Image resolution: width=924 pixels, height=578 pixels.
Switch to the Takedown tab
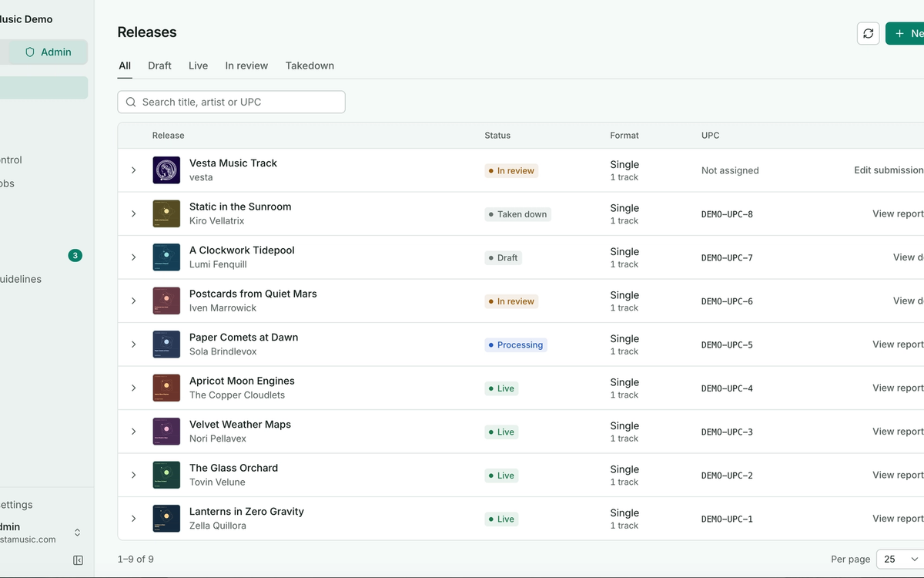tap(310, 66)
